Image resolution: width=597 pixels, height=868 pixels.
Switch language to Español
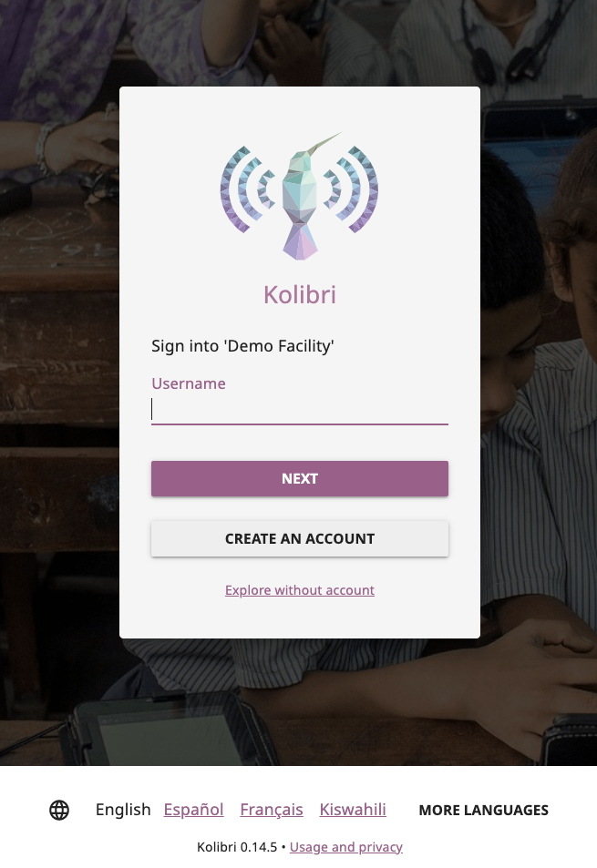point(194,810)
